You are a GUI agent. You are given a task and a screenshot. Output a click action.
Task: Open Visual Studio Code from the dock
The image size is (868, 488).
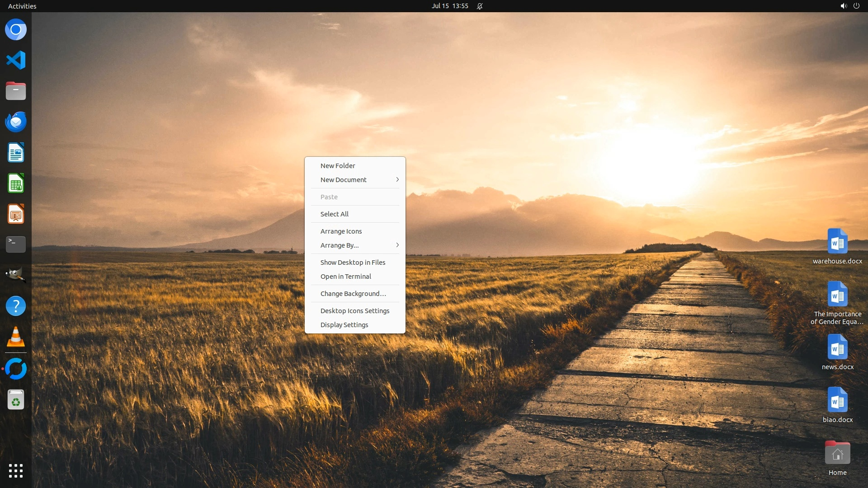click(x=16, y=60)
